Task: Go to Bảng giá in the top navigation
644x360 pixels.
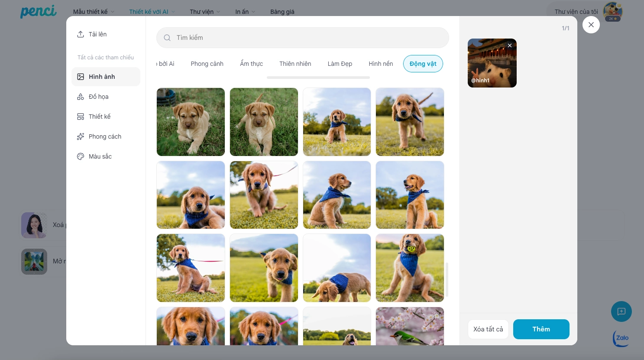Action: 282,12
